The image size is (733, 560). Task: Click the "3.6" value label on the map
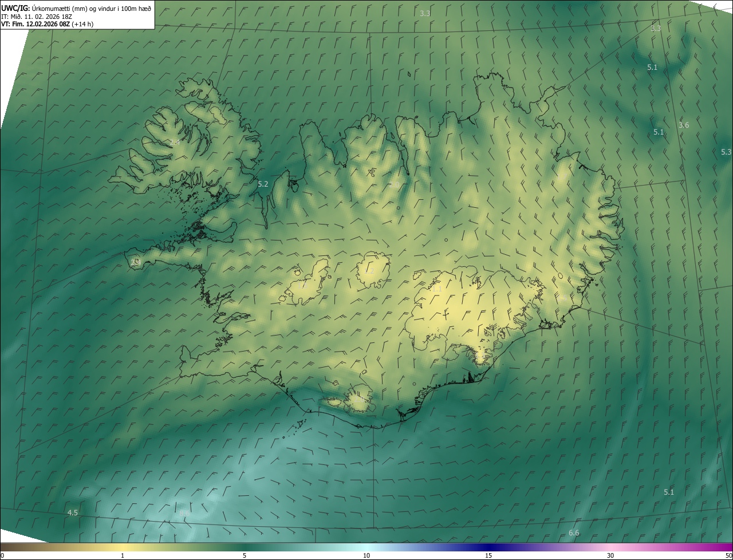(x=684, y=125)
